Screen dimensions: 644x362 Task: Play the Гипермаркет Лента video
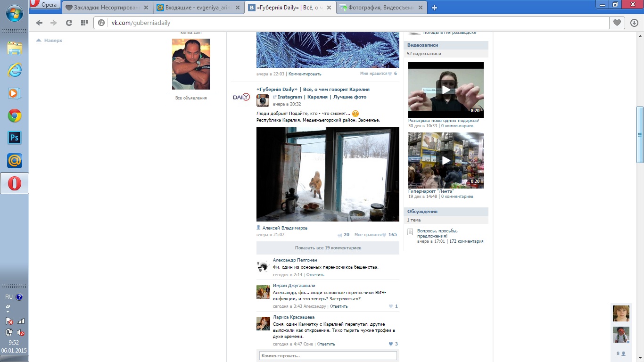(446, 160)
